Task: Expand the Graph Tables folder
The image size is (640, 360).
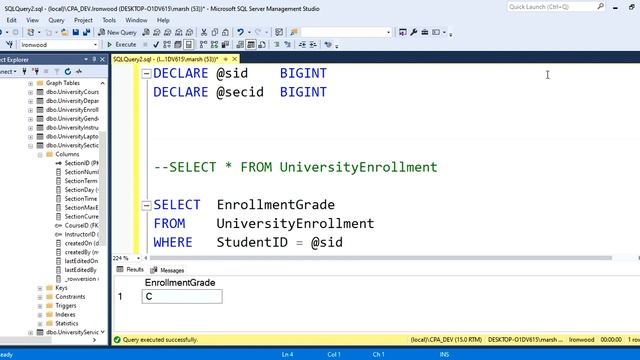Action: (30, 83)
